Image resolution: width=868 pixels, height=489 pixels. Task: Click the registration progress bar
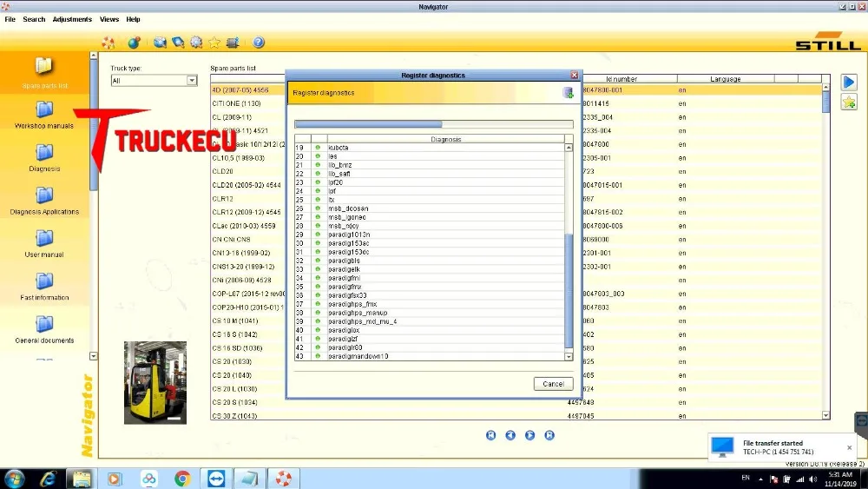(x=433, y=124)
